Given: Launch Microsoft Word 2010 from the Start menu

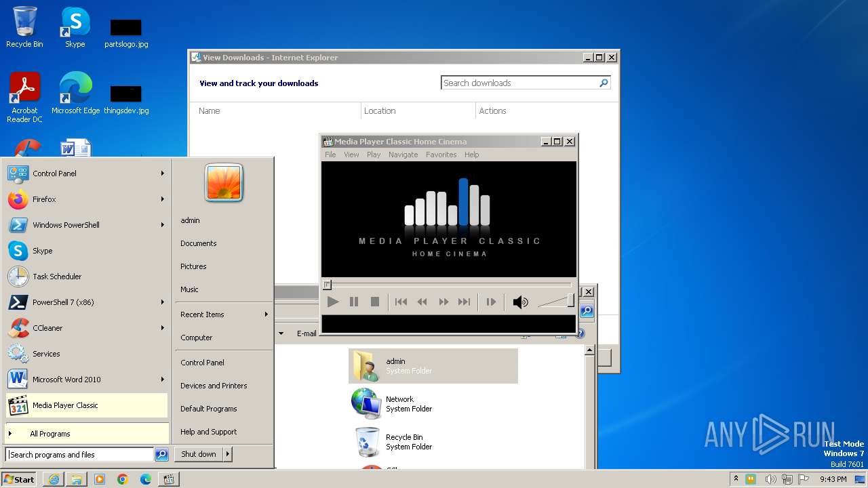Looking at the screenshot, I should click(87, 380).
